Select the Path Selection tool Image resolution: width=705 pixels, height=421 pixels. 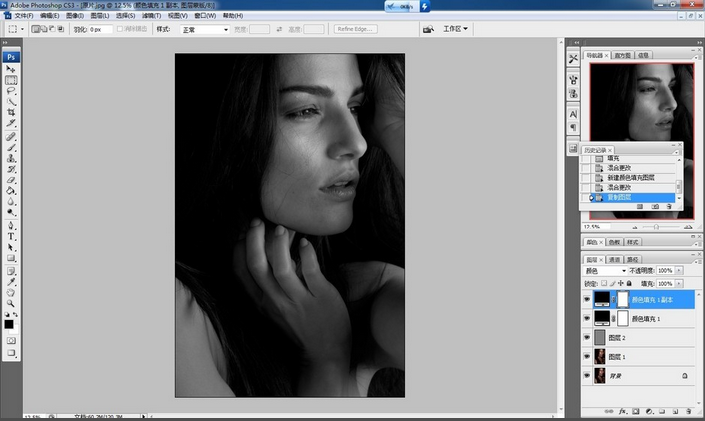[x=11, y=247]
